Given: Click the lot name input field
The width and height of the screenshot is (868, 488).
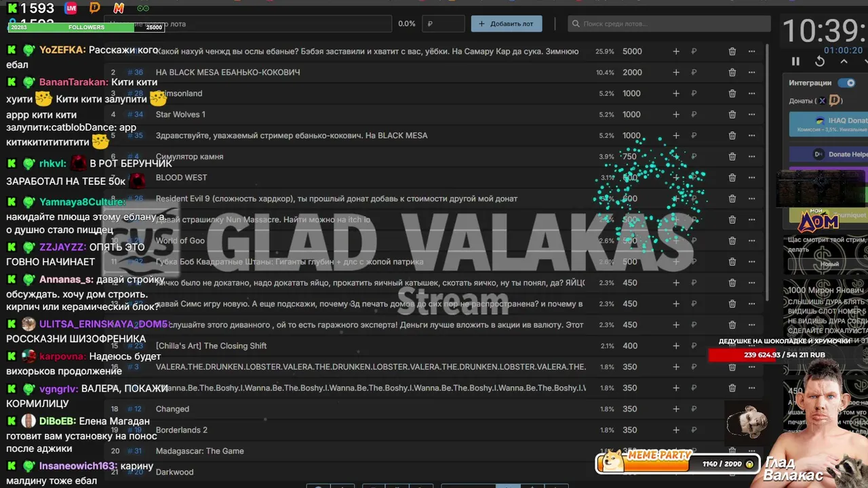Looking at the screenshot, I should pyautogui.click(x=248, y=24).
